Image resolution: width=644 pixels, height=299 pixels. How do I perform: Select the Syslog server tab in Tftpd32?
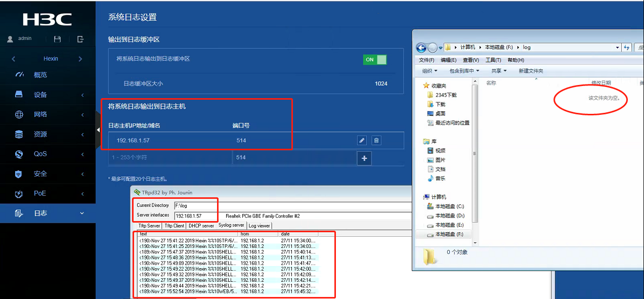point(231,225)
